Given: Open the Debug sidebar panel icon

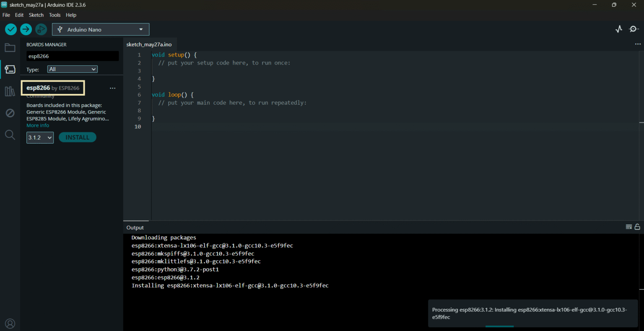Looking at the screenshot, I should (10, 113).
